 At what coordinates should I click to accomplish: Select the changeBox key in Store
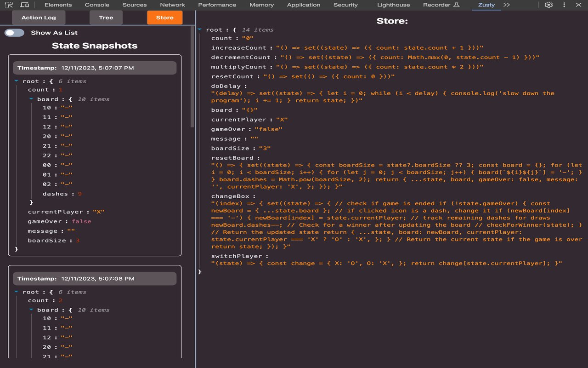click(231, 196)
